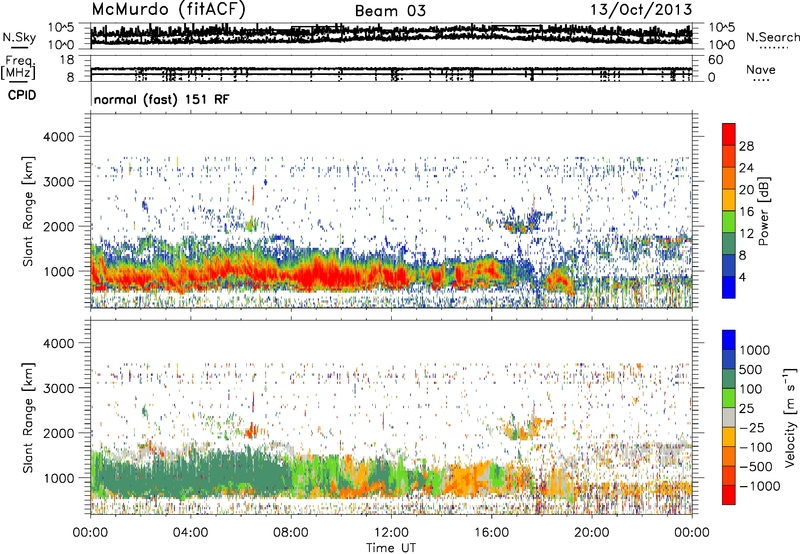
Task: Click the 28 label on power colorbar
Action: (746, 146)
